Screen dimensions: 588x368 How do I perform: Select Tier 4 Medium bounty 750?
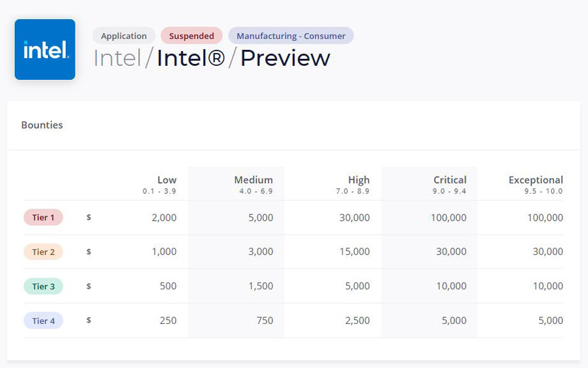(x=265, y=321)
